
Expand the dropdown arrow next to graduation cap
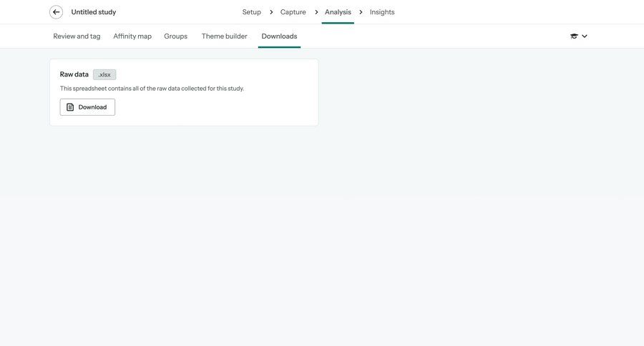pyautogui.click(x=585, y=36)
